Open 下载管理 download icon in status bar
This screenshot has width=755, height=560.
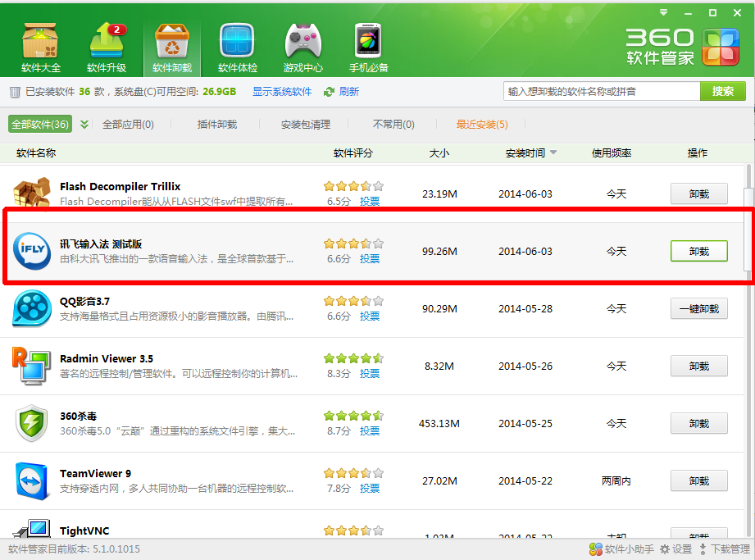pos(703,549)
